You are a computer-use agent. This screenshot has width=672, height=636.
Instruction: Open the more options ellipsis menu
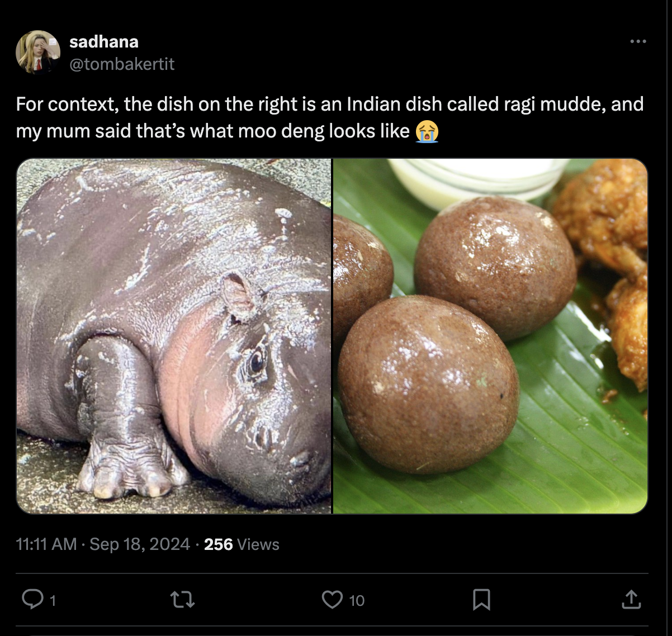pos(637,41)
